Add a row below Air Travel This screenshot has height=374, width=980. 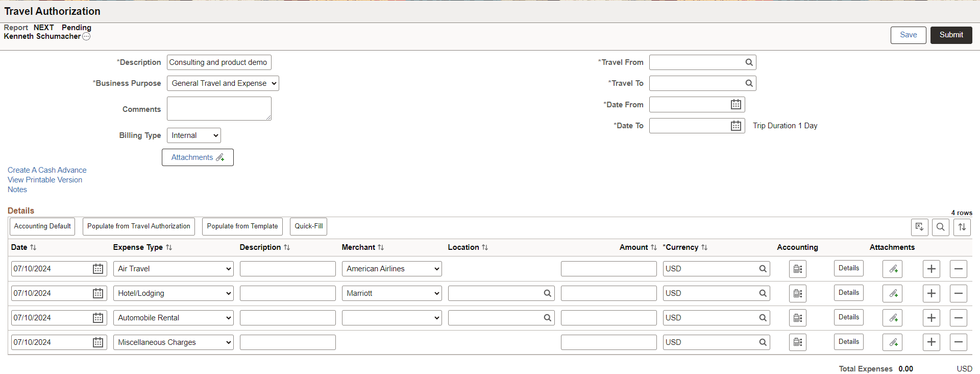[932, 269]
